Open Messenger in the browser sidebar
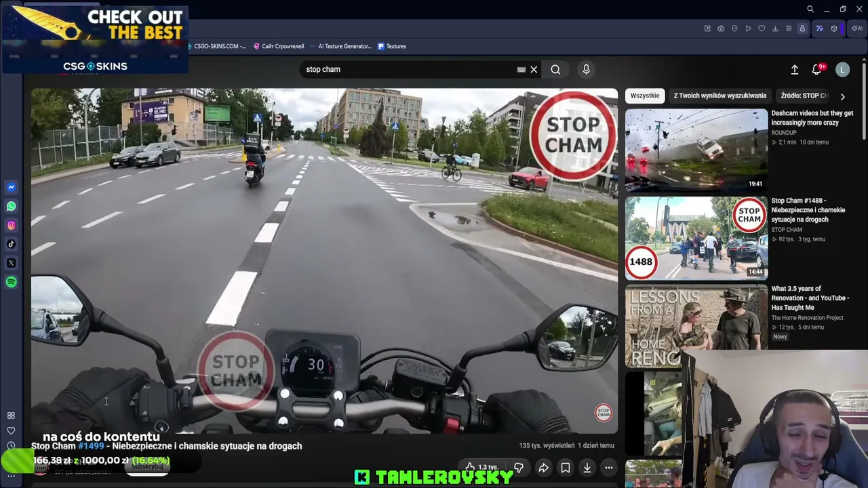Image resolution: width=868 pixels, height=488 pixels. pyautogui.click(x=11, y=187)
